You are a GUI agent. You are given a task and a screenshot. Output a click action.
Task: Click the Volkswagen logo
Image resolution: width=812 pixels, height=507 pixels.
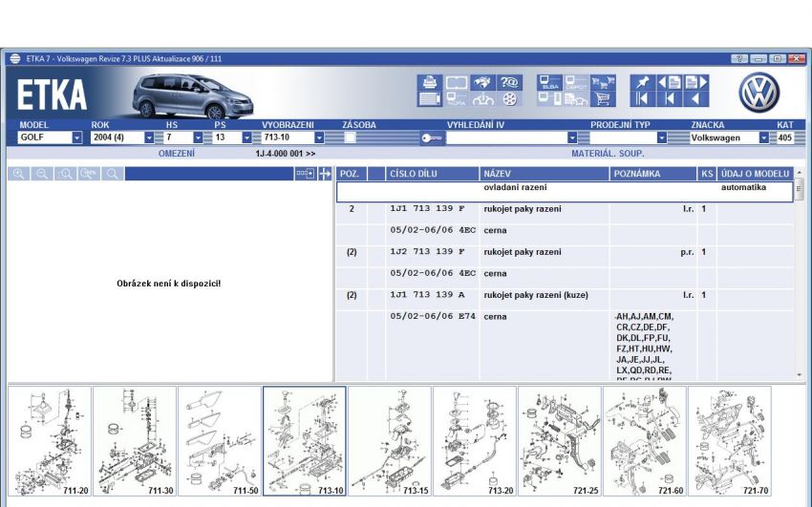tap(759, 93)
